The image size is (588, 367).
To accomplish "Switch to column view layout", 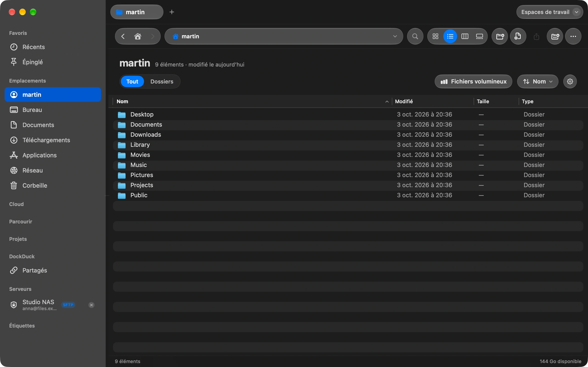I will (465, 36).
